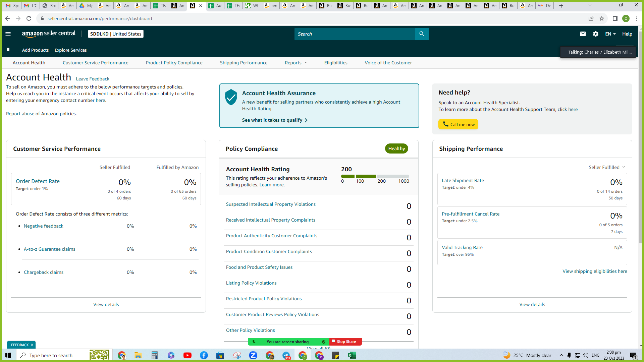The height and width of the screenshot is (362, 644).
Task: Open the EN language dropdown
Action: tap(610, 34)
